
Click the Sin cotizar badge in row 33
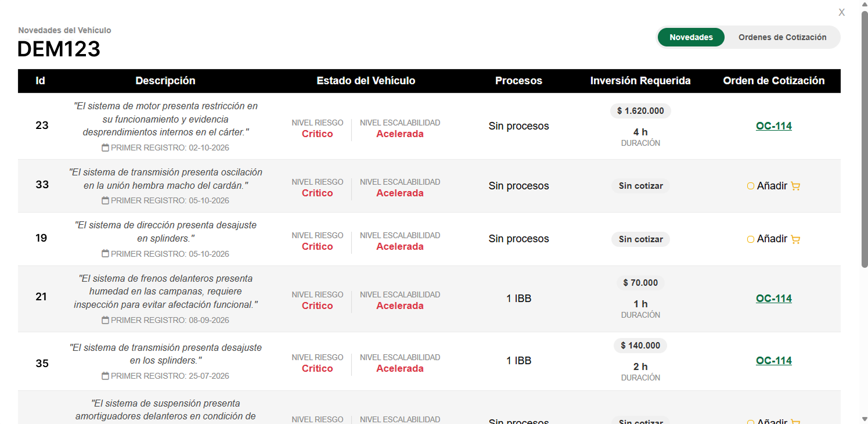click(640, 186)
